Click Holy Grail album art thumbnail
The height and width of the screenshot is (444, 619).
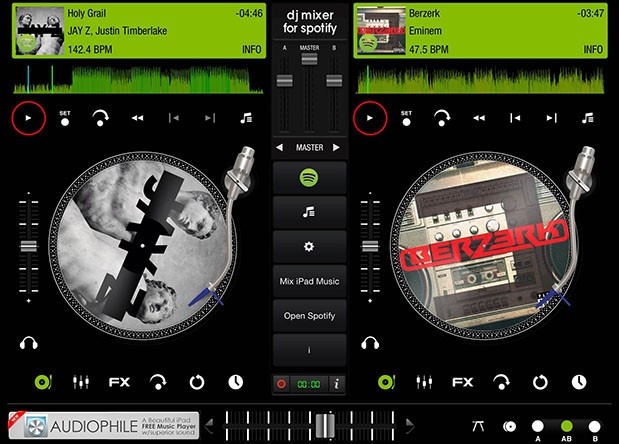[39, 31]
